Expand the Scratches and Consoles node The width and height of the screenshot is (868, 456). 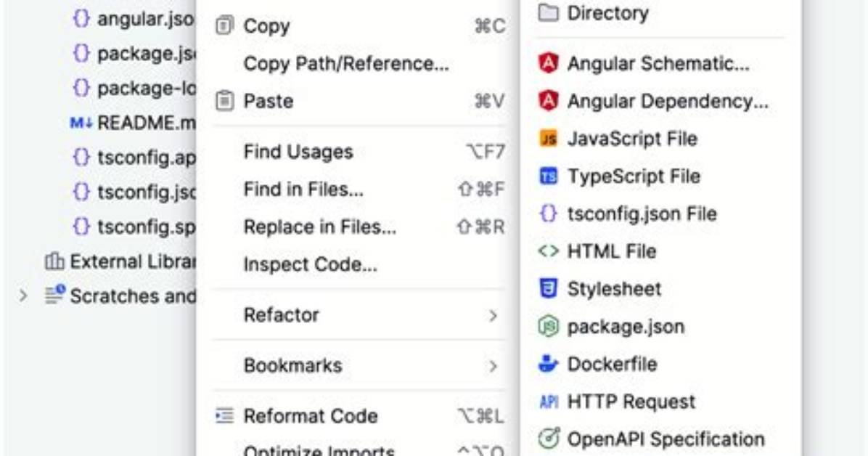point(22,296)
